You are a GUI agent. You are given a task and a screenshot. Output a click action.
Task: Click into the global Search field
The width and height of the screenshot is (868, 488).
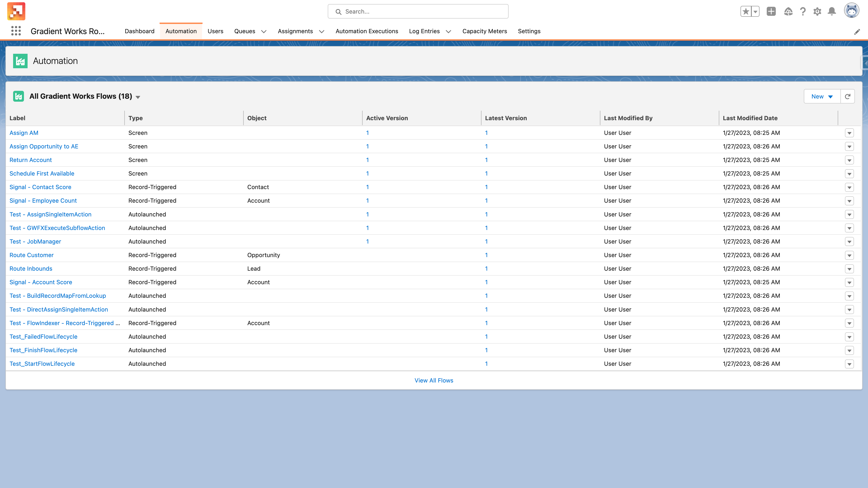(418, 12)
